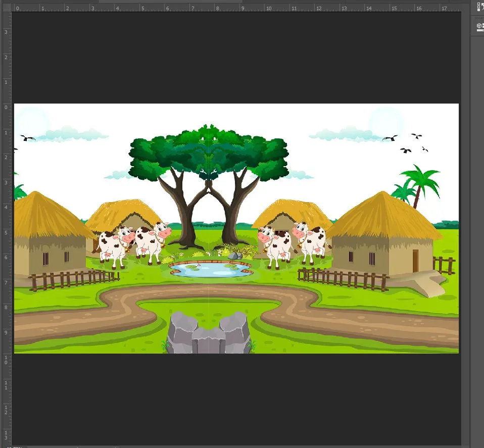
Task: Click the green canopy of the central tree
Action: (x=208, y=152)
